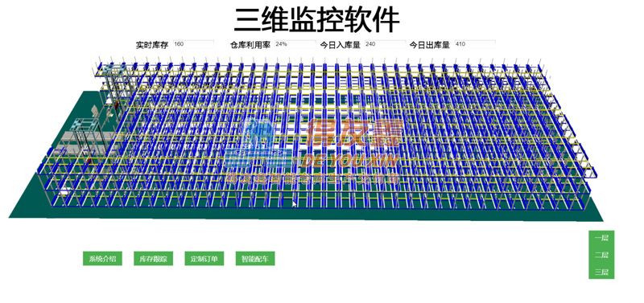
Task: Click the 定制订单 custom order button
Action: tap(204, 259)
